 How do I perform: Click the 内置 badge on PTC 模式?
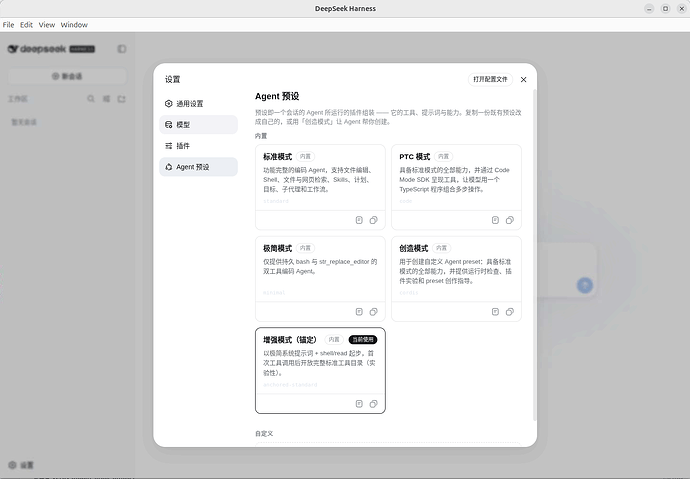pos(444,157)
